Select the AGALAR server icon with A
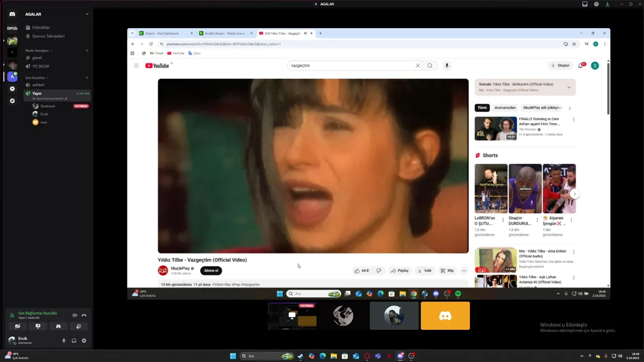Screen dimensions: 644x362 coord(13,76)
